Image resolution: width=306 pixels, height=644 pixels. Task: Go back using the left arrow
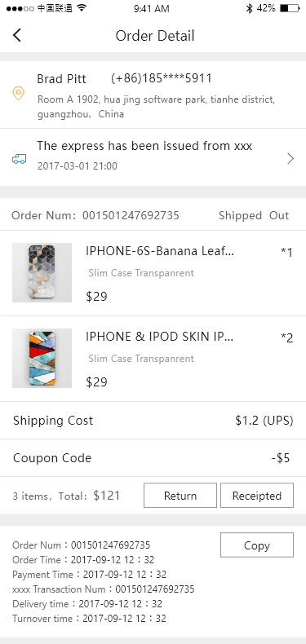coord(16,35)
